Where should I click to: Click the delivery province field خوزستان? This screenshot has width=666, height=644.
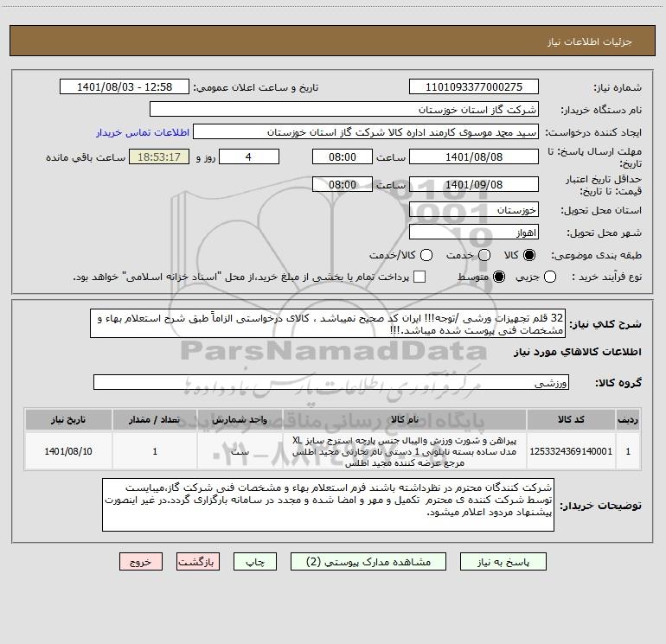click(474, 210)
